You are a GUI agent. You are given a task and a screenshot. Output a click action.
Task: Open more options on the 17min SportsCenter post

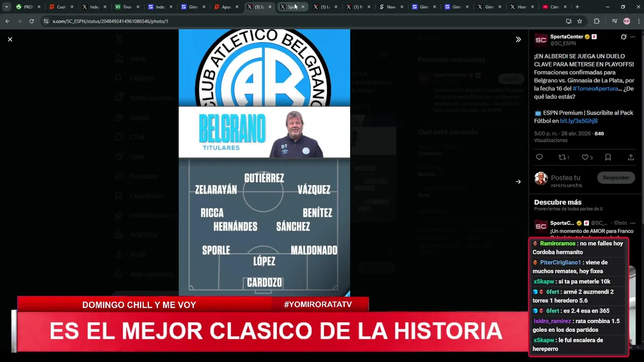633,223
